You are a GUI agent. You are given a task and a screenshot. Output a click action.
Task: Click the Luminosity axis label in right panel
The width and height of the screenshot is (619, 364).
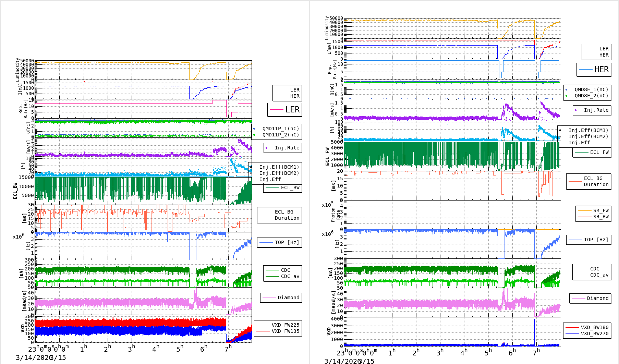click(x=327, y=28)
